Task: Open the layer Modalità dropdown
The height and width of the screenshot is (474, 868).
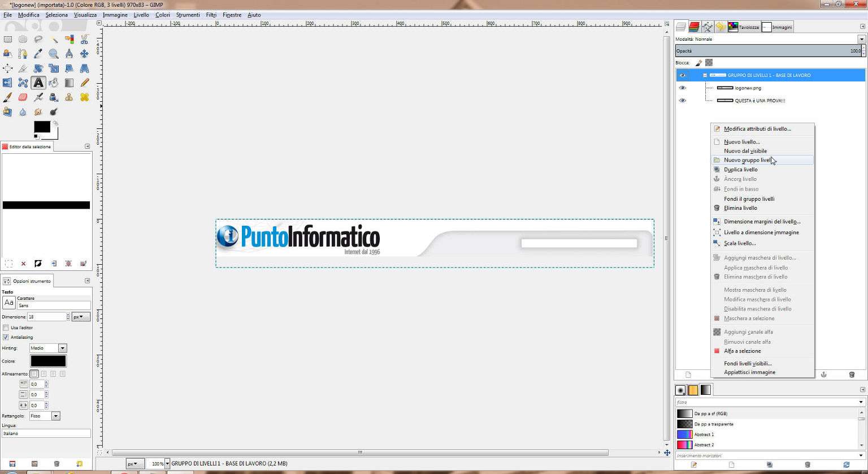Action: [861, 39]
